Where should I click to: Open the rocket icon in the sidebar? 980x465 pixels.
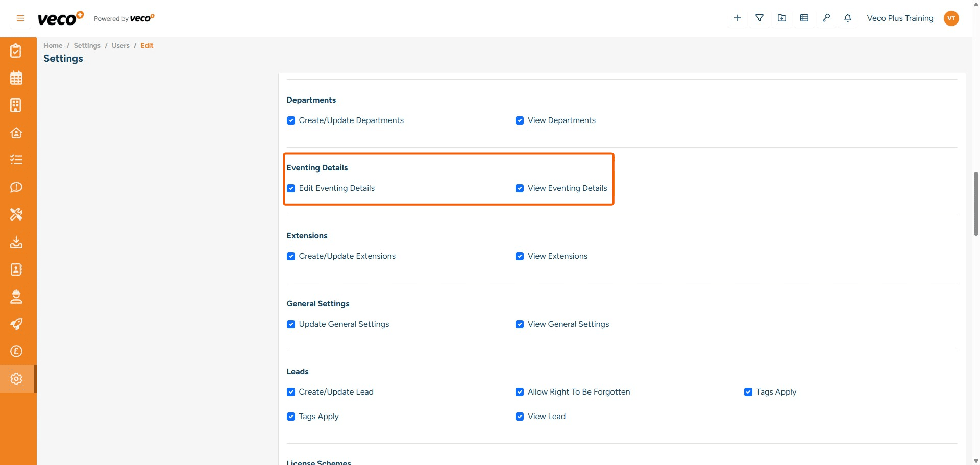(16, 324)
